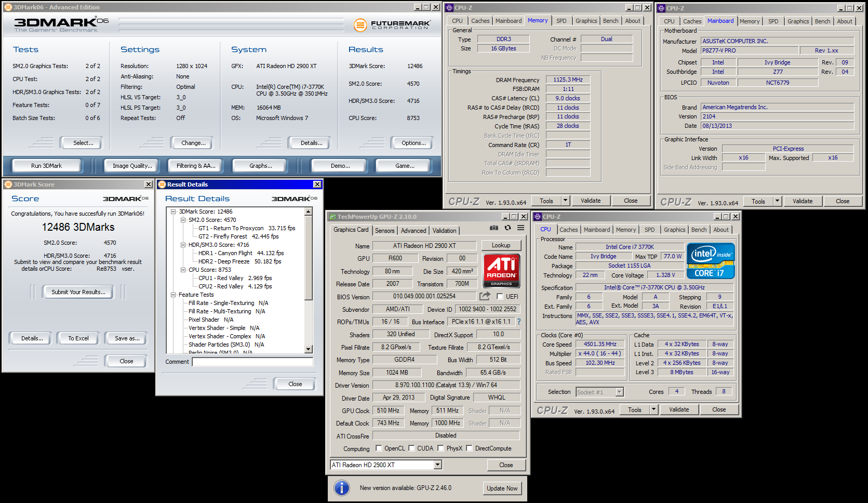The height and width of the screenshot is (503, 868).
Task: Click the Result Details scrollbar up arrow
Action: [x=309, y=211]
